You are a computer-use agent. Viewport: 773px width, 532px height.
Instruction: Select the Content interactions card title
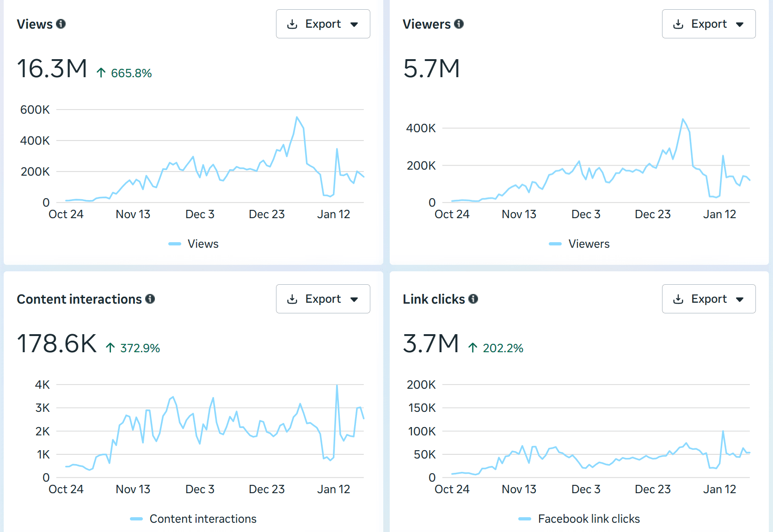coord(79,299)
